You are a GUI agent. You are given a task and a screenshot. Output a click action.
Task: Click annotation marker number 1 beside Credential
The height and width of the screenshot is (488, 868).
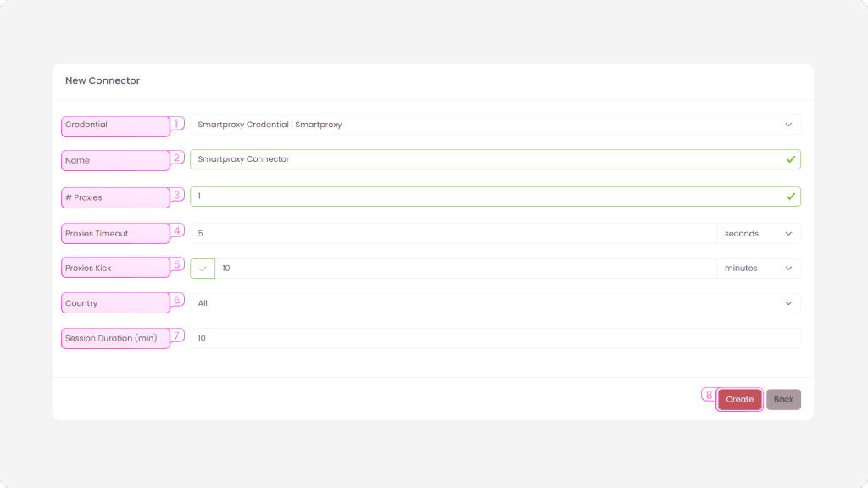177,124
